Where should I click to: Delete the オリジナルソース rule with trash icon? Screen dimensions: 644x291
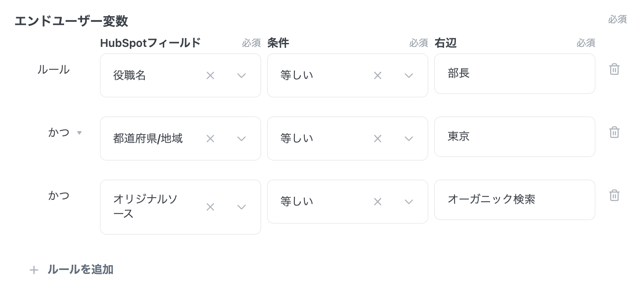coord(614,195)
